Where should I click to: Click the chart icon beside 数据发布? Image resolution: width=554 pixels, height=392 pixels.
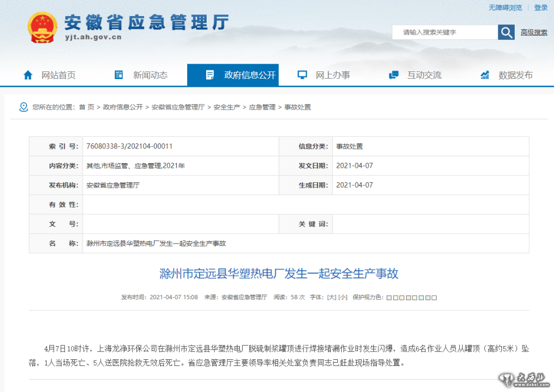pyautogui.click(x=485, y=75)
